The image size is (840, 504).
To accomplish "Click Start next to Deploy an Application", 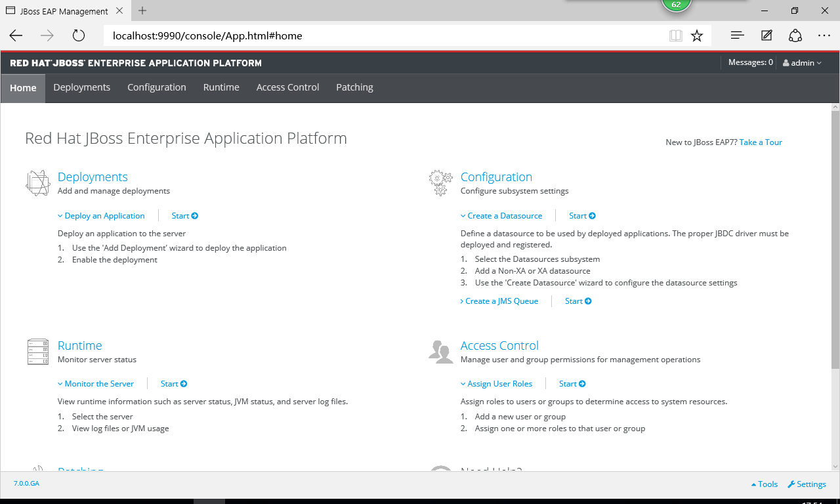I will tap(185, 215).
